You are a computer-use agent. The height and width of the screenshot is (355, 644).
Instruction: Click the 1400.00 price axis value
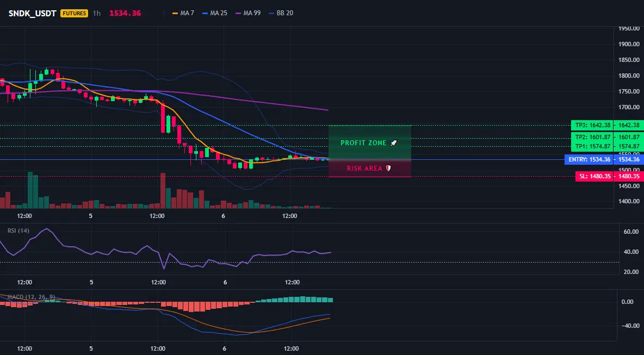(x=629, y=202)
